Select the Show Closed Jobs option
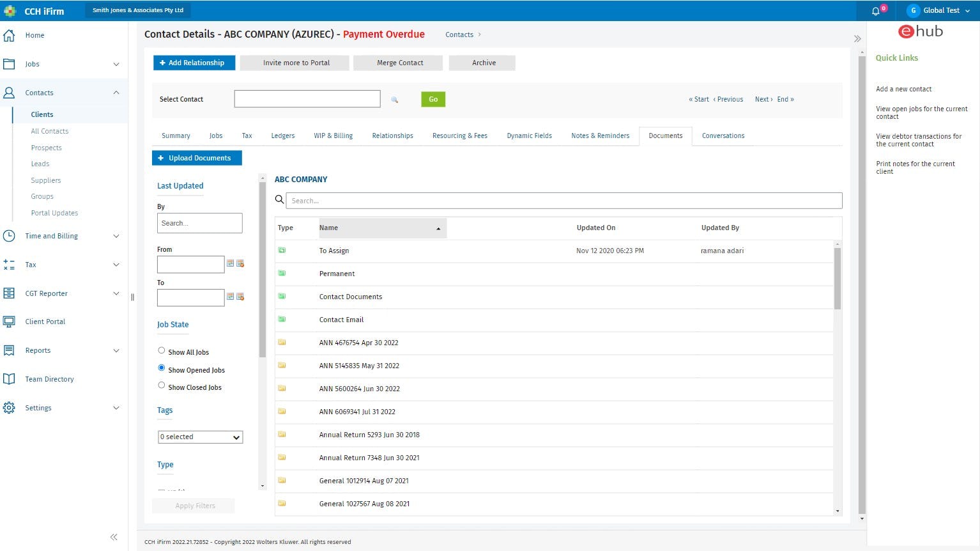The image size is (980, 551). (162, 385)
